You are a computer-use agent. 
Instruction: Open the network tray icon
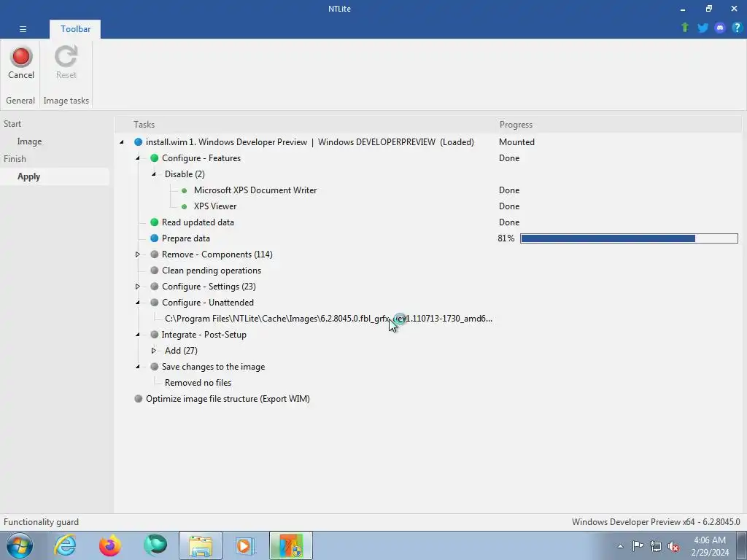pyautogui.click(x=656, y=546)
